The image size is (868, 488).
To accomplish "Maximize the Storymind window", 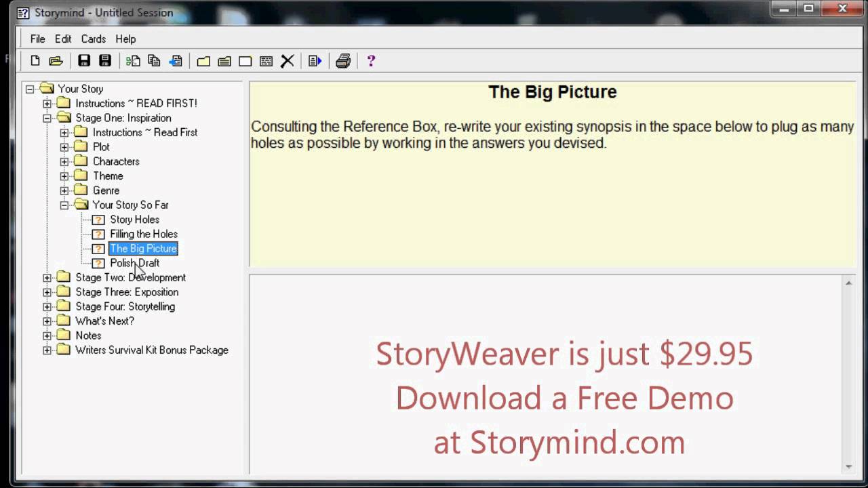I will point(808,9).
